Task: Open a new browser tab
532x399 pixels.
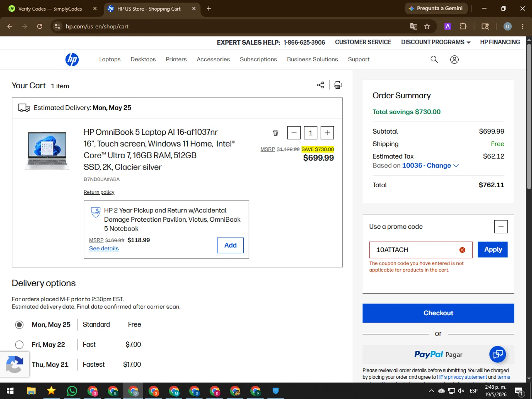Action: click(x=209, y=9)
